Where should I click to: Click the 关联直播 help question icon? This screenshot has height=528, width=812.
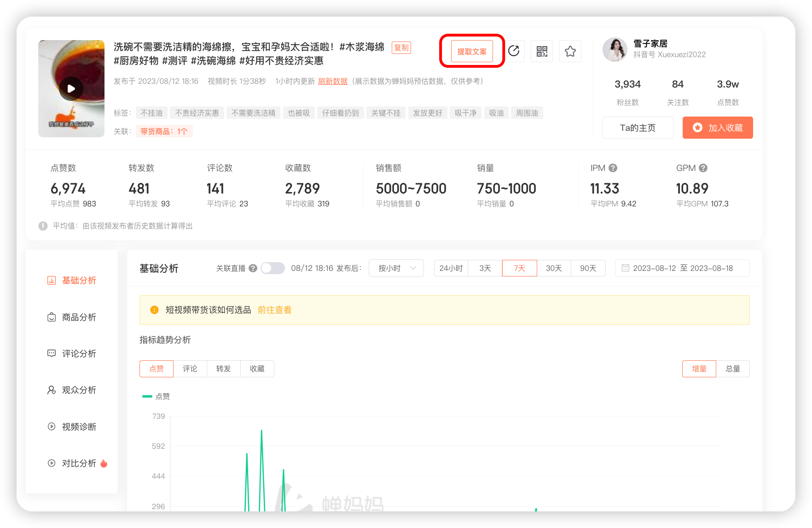click(253, 268)
